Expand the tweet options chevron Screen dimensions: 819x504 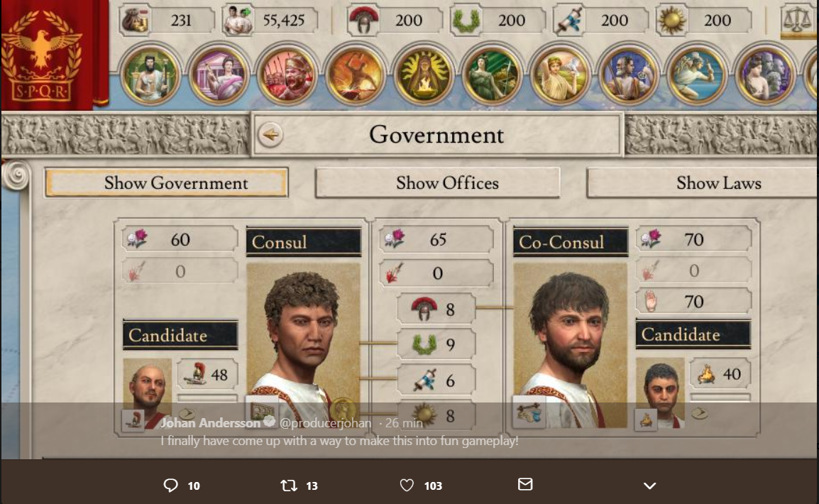pyautogui.click(x=650, y=486)
